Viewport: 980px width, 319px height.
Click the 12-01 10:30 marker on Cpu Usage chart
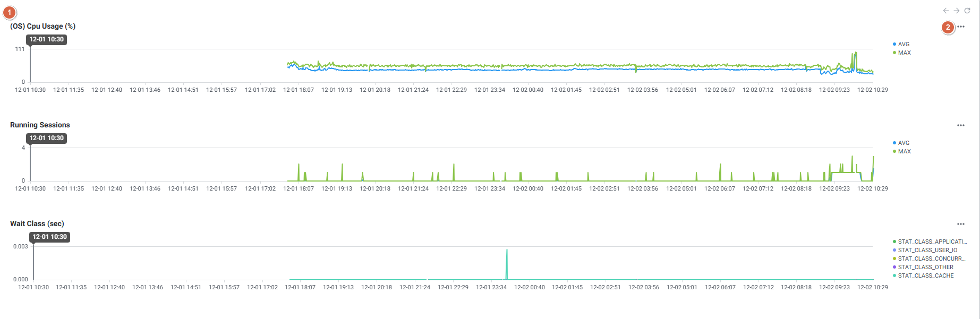(x=47, y=39)
